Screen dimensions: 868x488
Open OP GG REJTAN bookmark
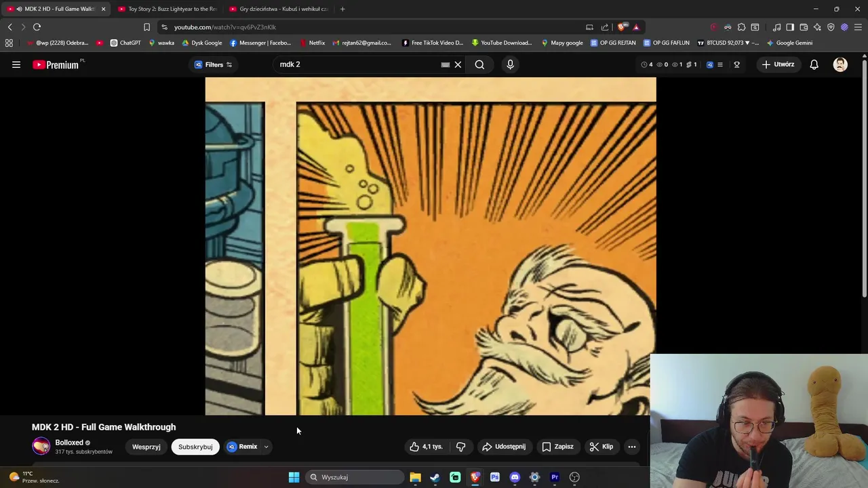[x=613, y=43]
